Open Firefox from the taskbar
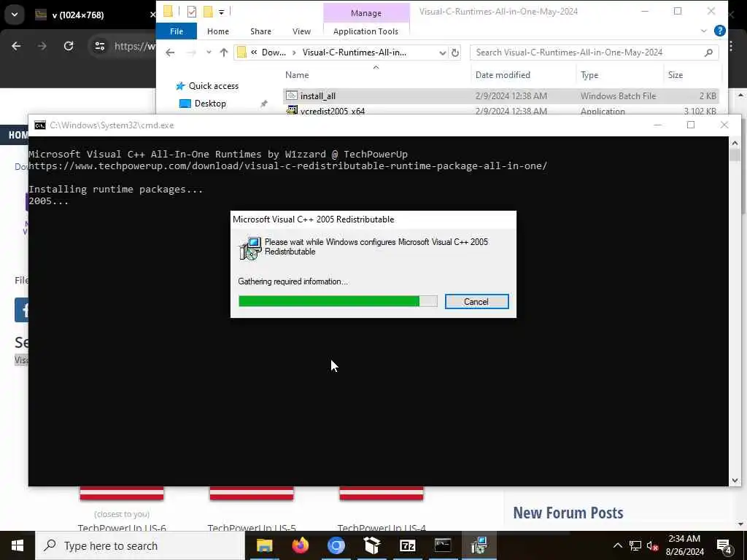The height and width of the screenshot is (560, 747). 300,545
